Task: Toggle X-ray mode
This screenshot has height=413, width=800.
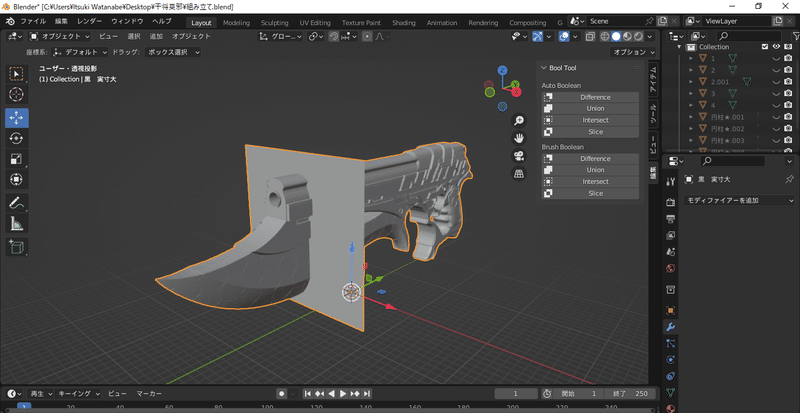Action: 590,36
